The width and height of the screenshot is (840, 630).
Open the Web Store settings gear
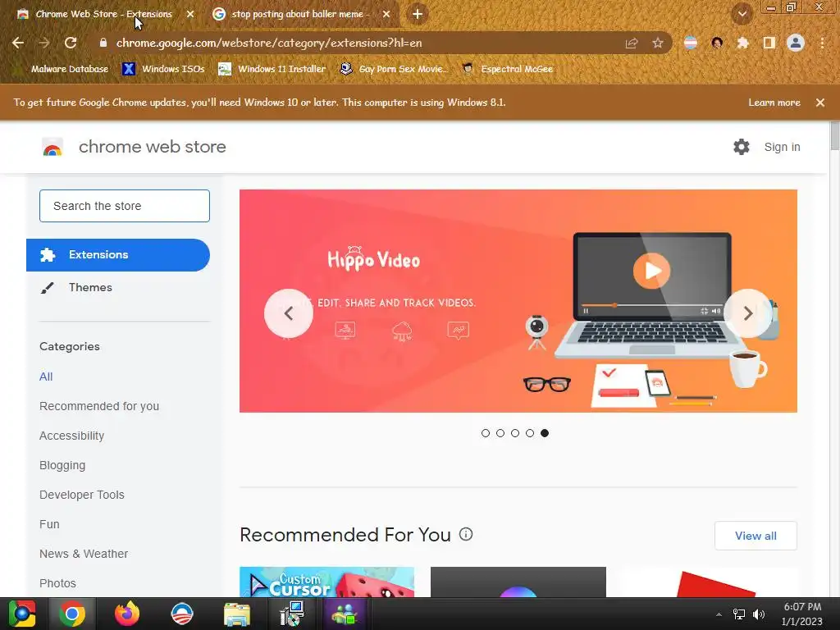pyautogui.click(x=742, y=147)
